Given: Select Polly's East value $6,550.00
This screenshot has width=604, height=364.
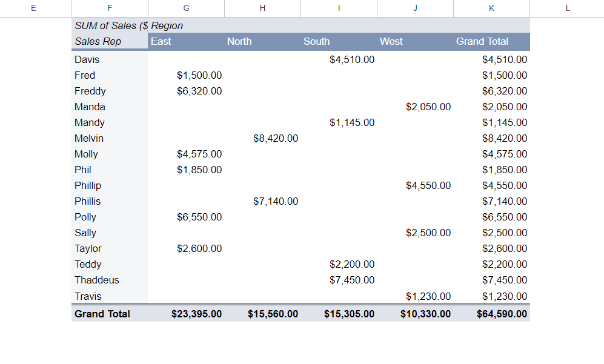Looking at the screenshot, I should tap(186, 217).
